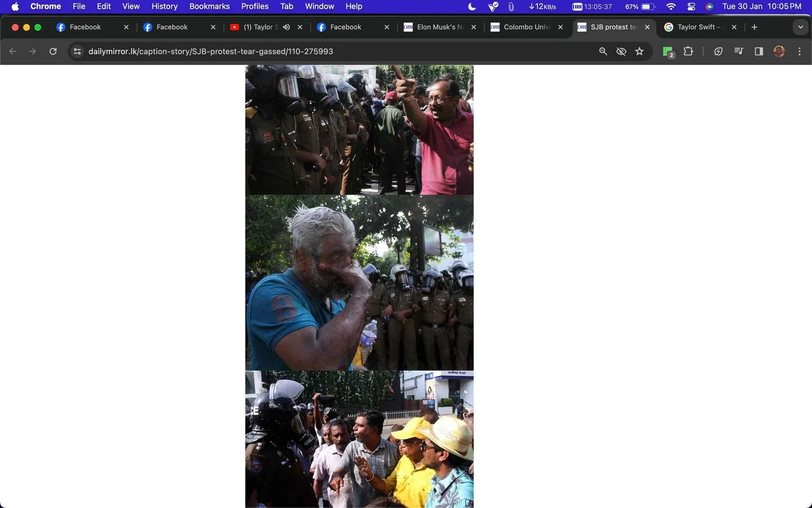The width and height of the screenshot is (812, 508).
Task: Click the shield checkmark menu bar icon
Action: (x=493, y=6)
